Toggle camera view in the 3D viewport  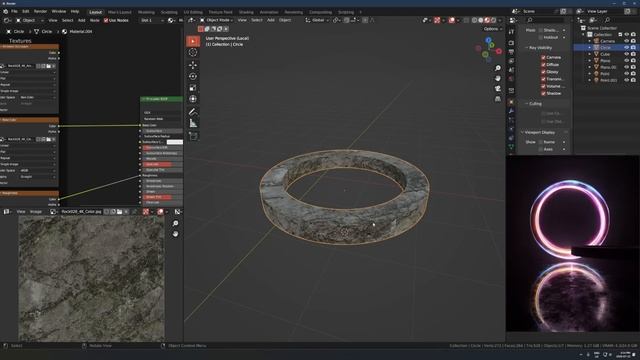pyautogui.click(x=498, y=89)
